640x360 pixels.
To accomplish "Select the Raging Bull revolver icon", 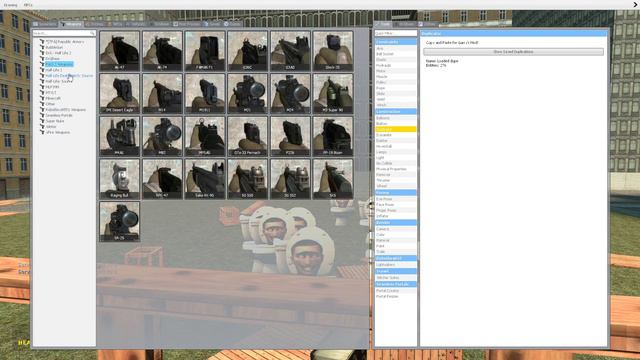I will pyautogui.click(x=120, y=179).
